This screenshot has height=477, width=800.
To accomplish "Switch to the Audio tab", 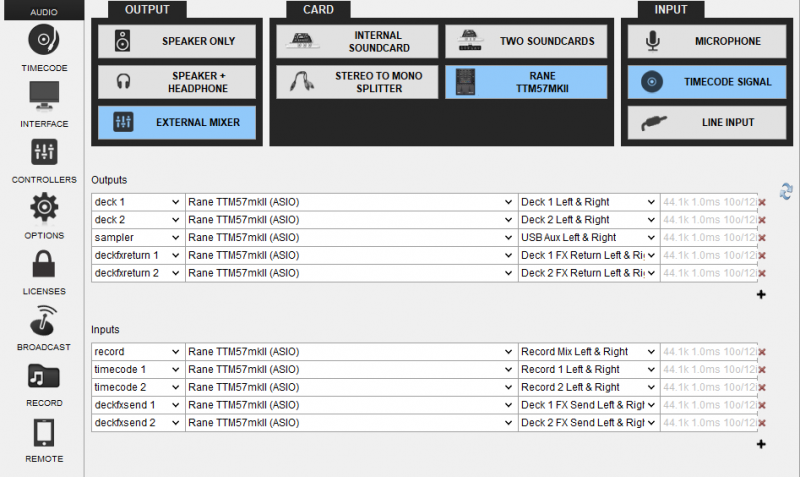I will click(x=44, y=11).
